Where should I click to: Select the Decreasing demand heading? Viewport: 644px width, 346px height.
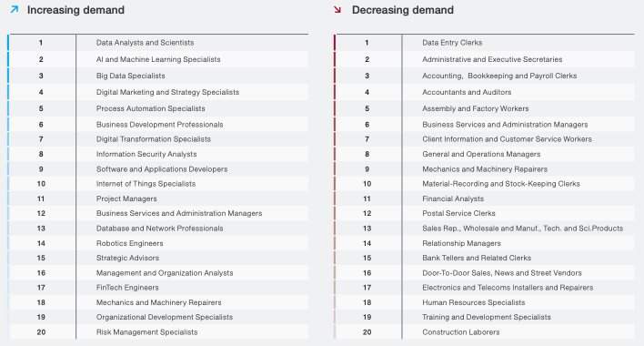pos(402,10)
